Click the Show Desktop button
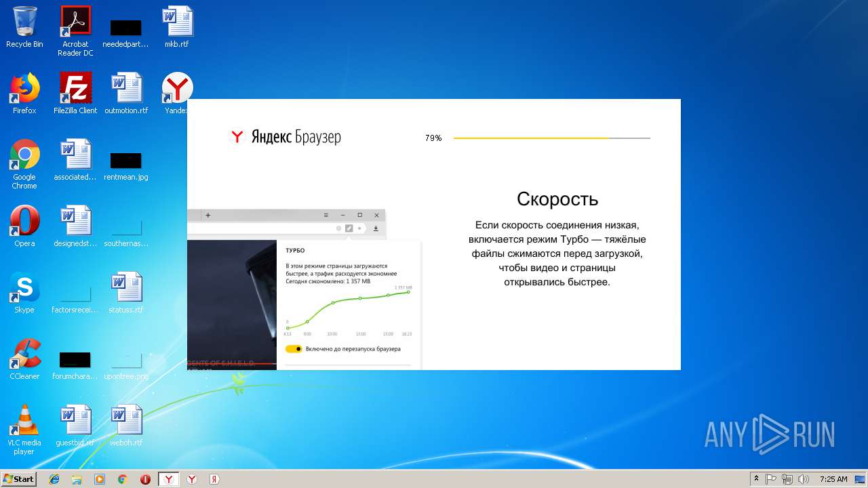 (x=861, y=479)
